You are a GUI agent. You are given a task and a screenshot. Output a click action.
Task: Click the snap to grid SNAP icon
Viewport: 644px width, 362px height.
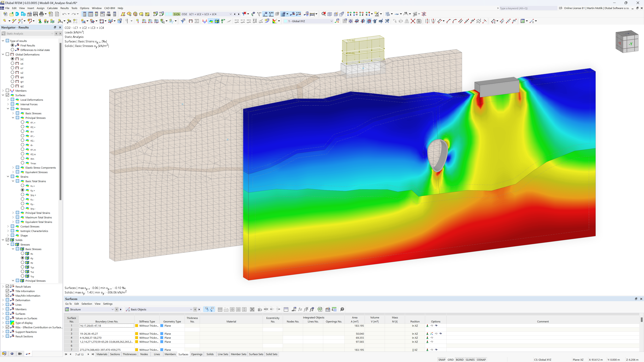coord(441,359)
